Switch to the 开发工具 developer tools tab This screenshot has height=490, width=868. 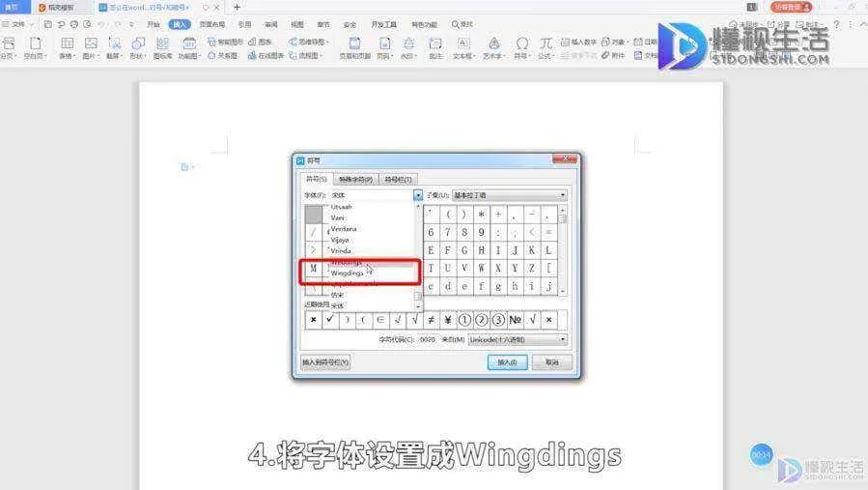click(384, 24)
